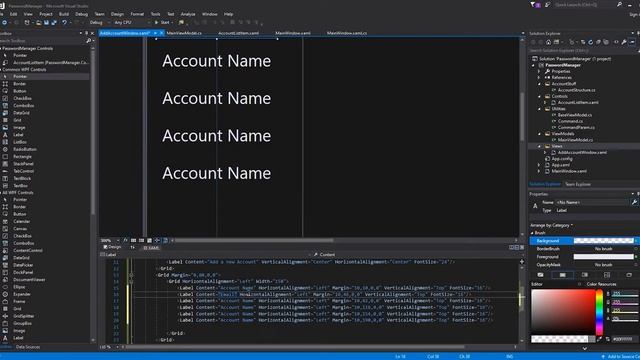
Task: Click the Start debugging button
Action: pyautogui.click(x=162, y=23)
